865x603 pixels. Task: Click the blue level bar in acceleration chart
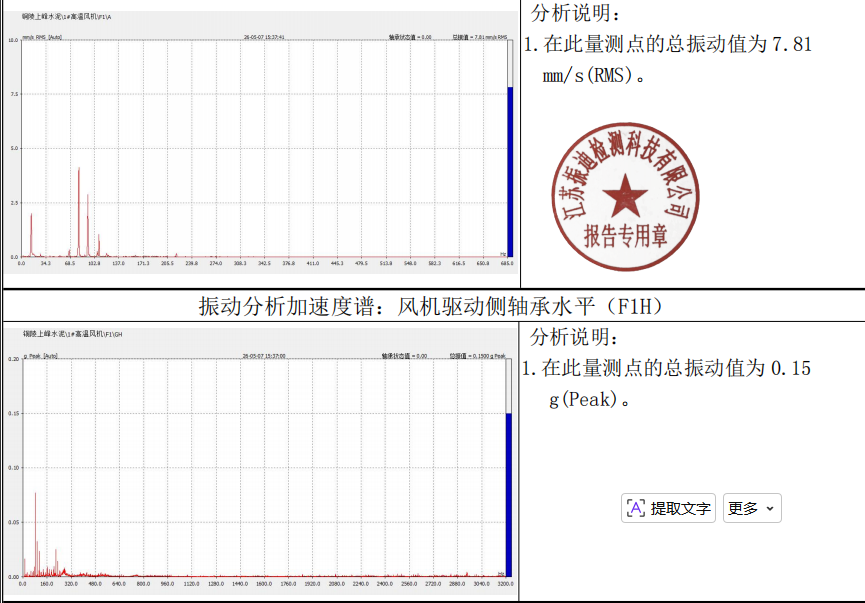[509, 495]
